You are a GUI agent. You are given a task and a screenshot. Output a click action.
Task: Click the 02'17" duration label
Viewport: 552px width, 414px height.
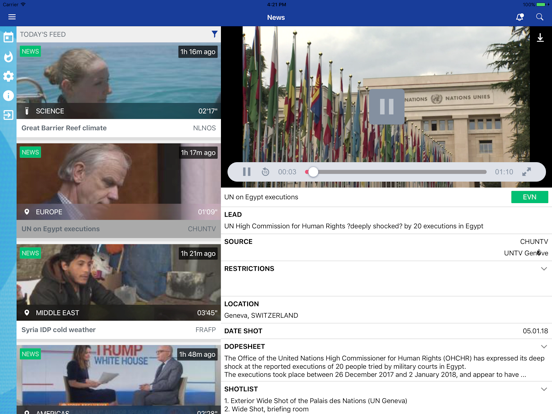(207, 111)
